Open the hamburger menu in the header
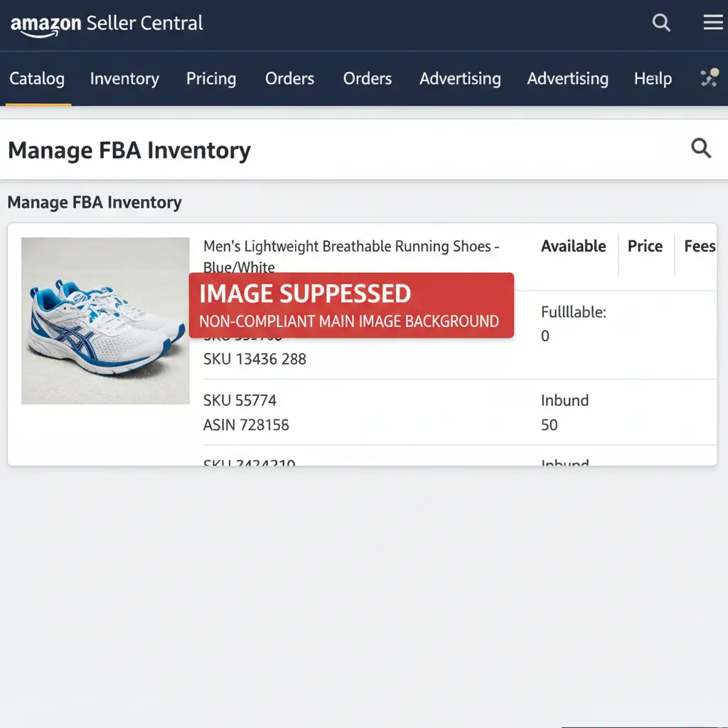This screenshot has width=728, height=728. click(712, 23)
